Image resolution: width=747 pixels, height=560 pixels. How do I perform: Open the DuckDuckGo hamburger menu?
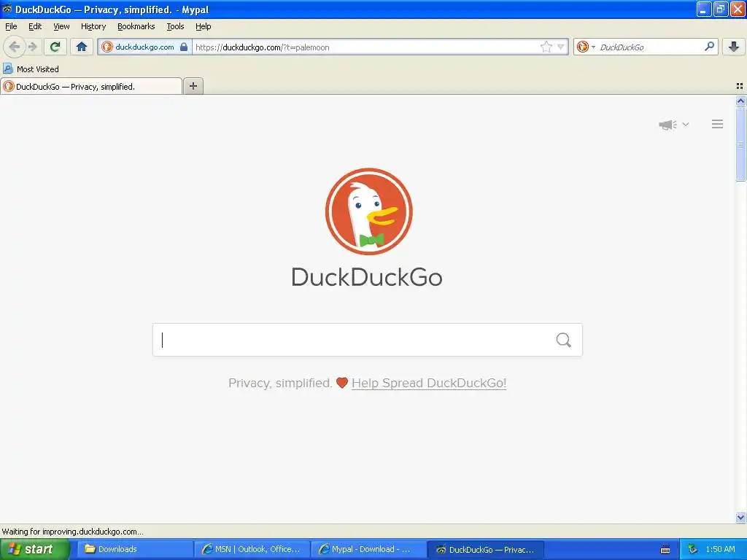tap(718, 124)
